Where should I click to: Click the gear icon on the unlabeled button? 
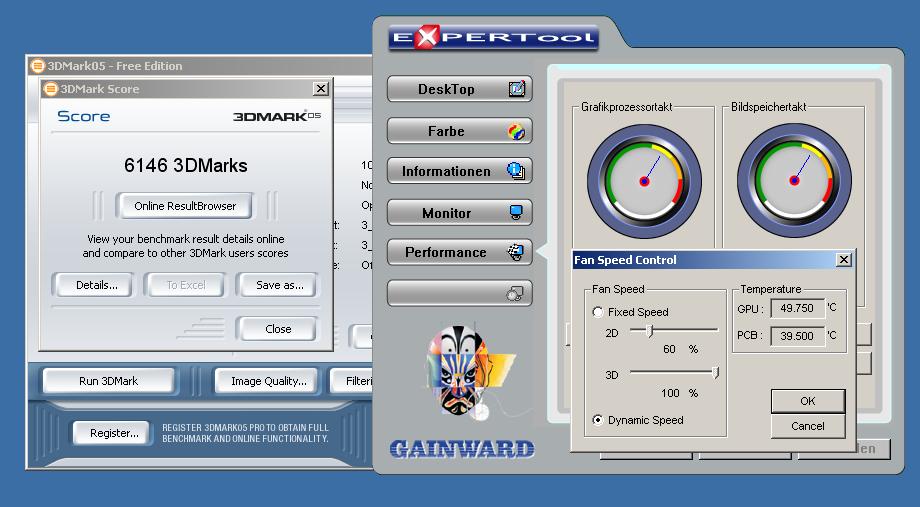[x=515, y=293]
